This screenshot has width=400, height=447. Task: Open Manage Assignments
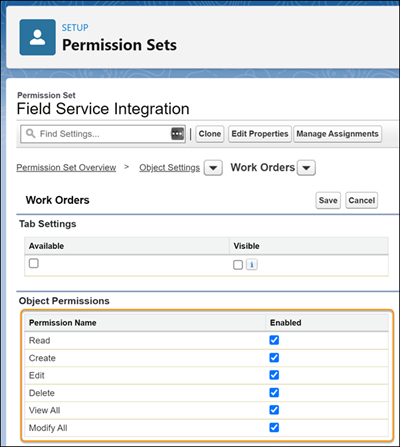(x=337, y=134)
